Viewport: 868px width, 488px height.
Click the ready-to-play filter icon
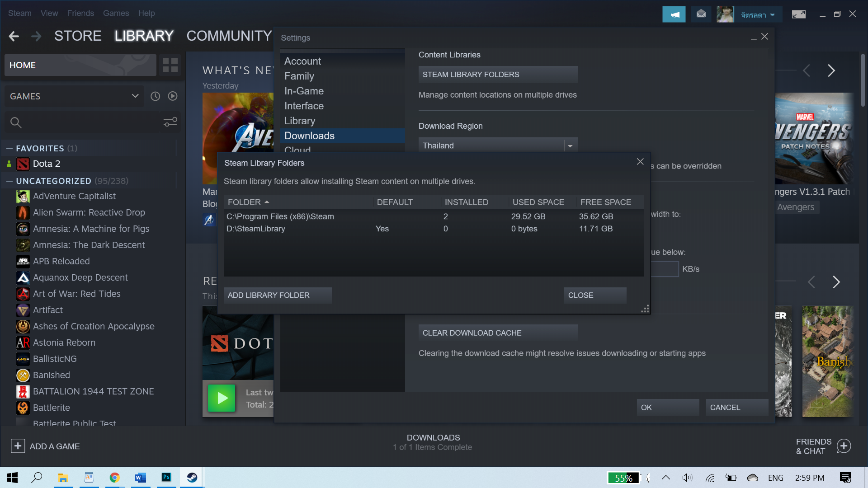(x=173, y=96)
